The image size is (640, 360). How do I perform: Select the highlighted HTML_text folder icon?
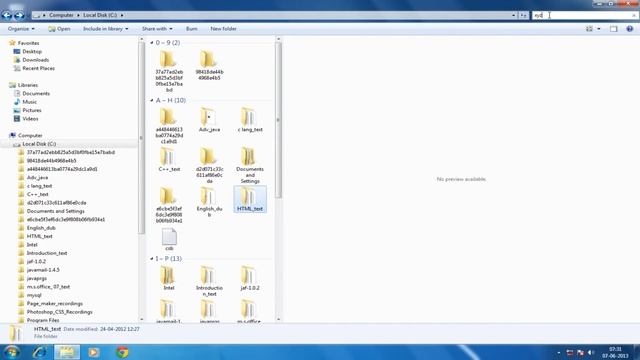click(x=250, y=199)
